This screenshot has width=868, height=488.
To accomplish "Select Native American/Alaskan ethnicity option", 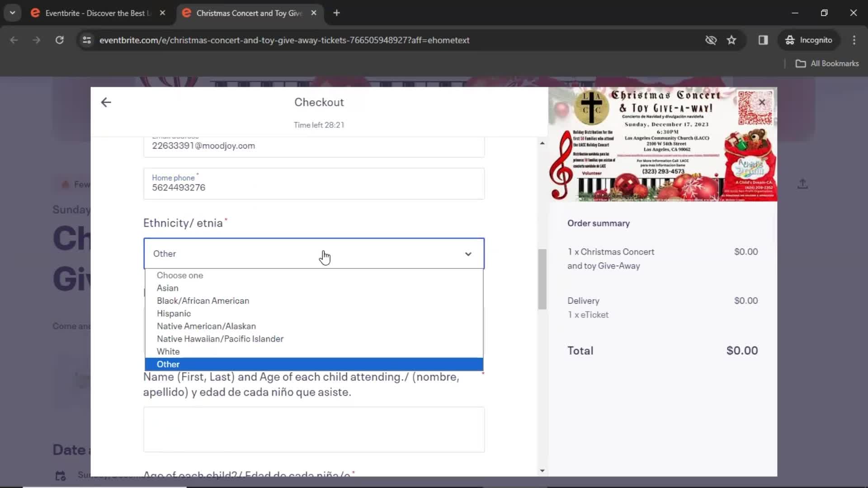I will point(206,326).
